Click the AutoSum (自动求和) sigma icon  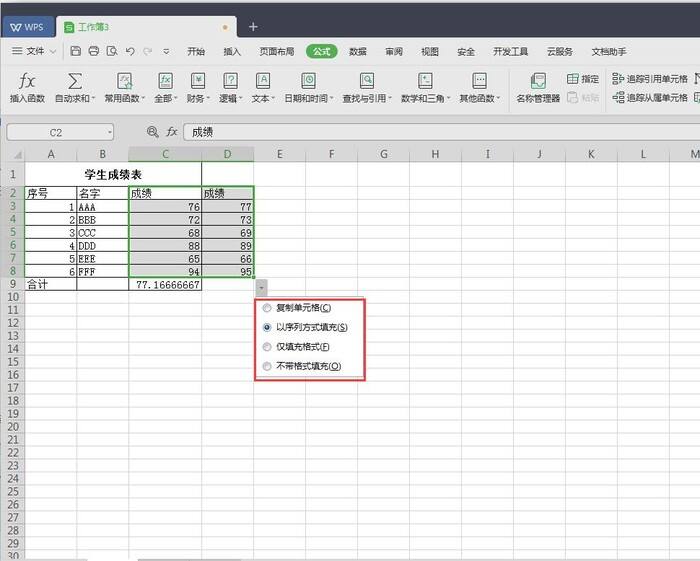[75, 81]
